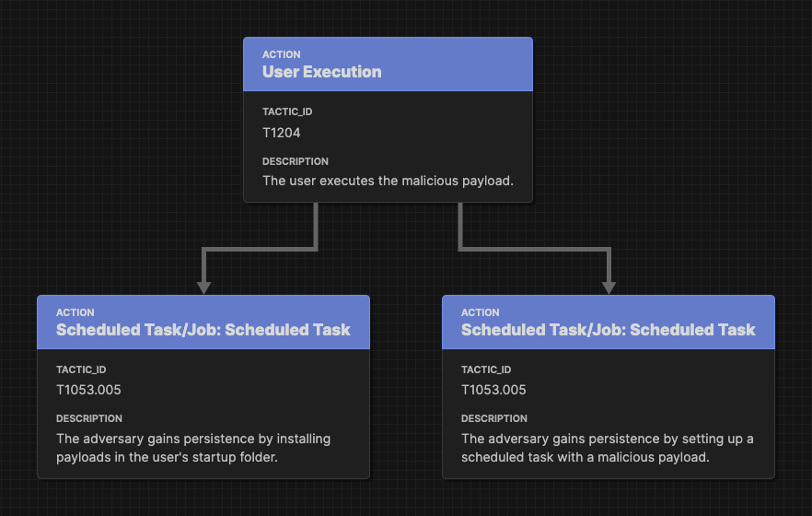Click arrowhead pointing into the startup folder node
The image size is (812, 516).
coord(204,288)
